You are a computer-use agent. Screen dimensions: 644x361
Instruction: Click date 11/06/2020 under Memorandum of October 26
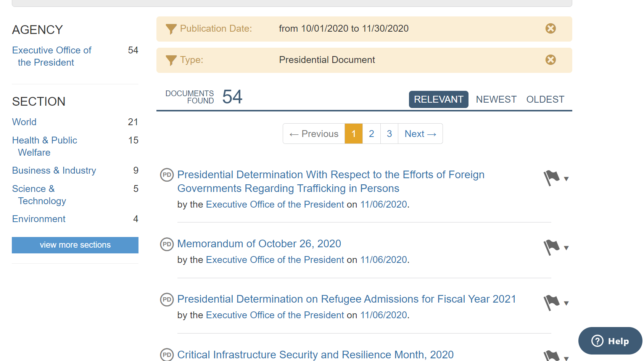(383, 259)
